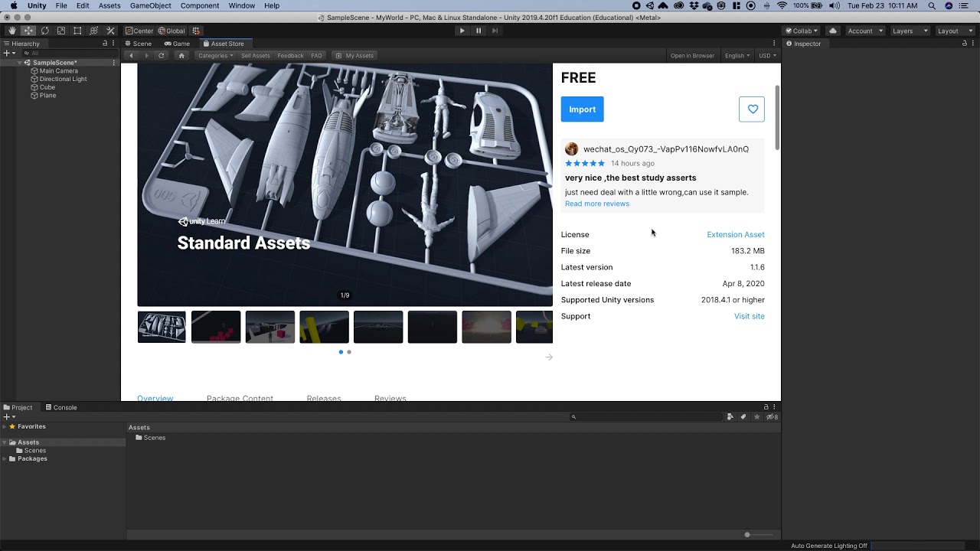Open Categories dropdown in Asset Store
The width and height of the screenshot is (980, 551).
point(215,55)
